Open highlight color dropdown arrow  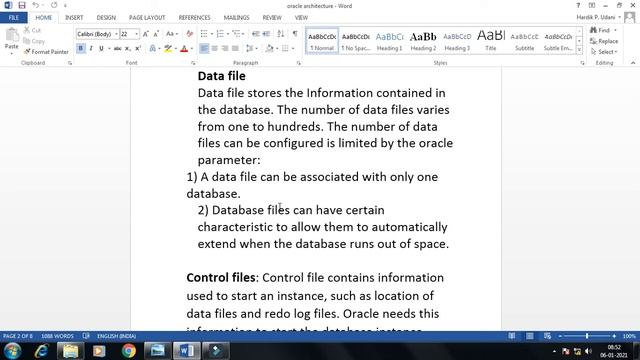click(176, 49)
